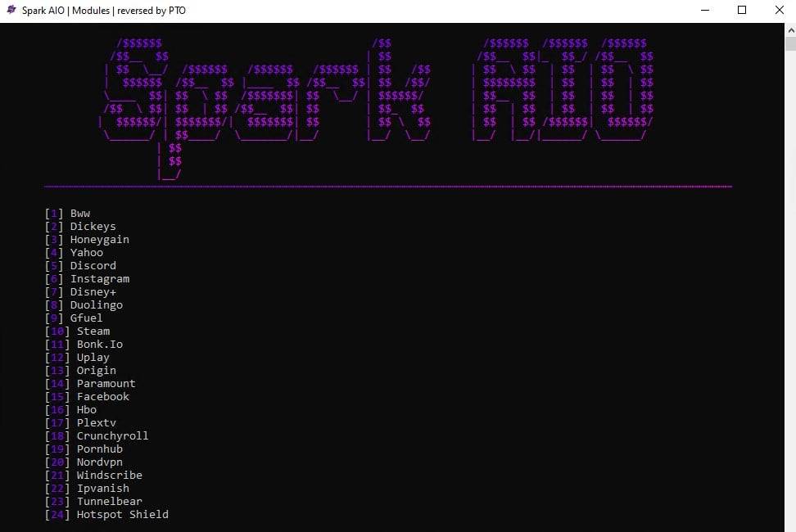Viewport: 796px width, 532px height.
Task: Select the '[5] Discord' entry
Action: (80, 266)
